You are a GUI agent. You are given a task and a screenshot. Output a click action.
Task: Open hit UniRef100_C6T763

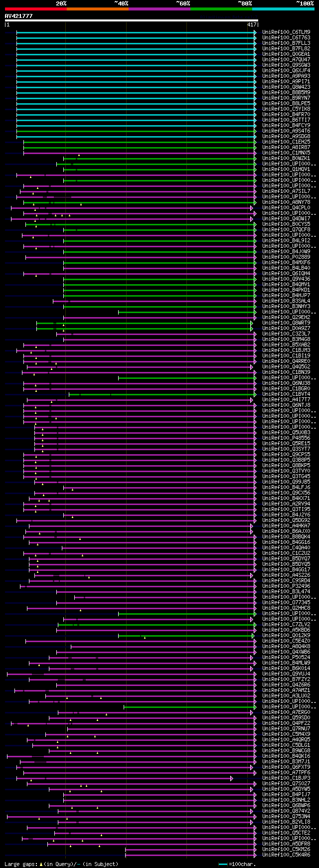coord(286,38)
